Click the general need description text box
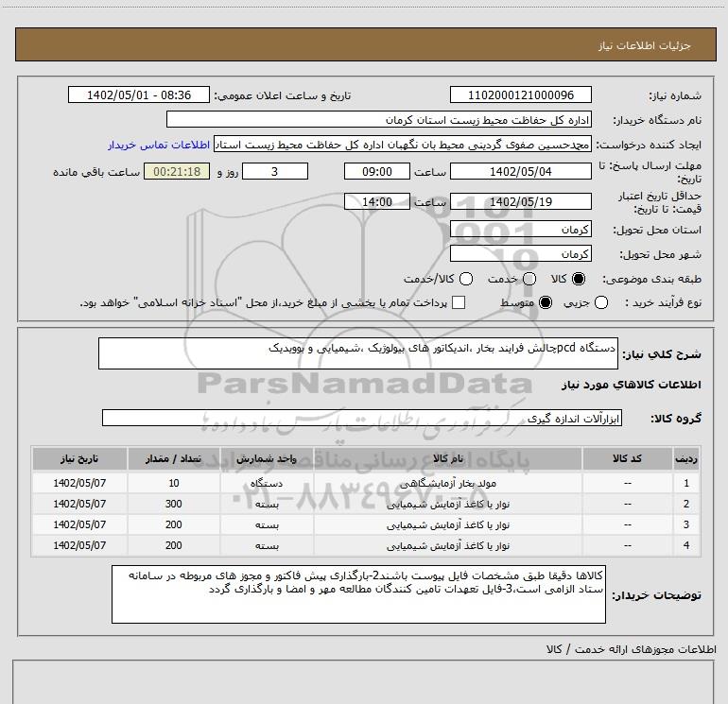 point(358,353)
